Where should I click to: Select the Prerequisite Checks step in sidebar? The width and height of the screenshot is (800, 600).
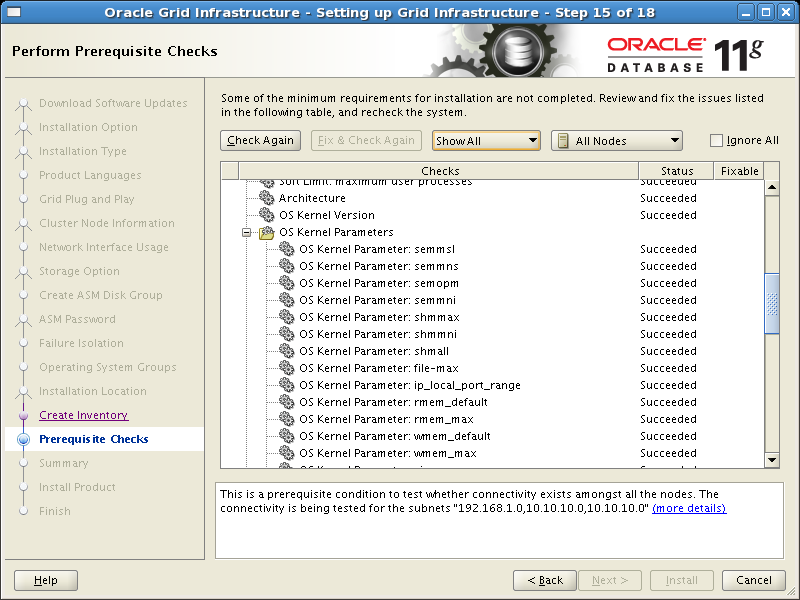(x=94, y=439)
